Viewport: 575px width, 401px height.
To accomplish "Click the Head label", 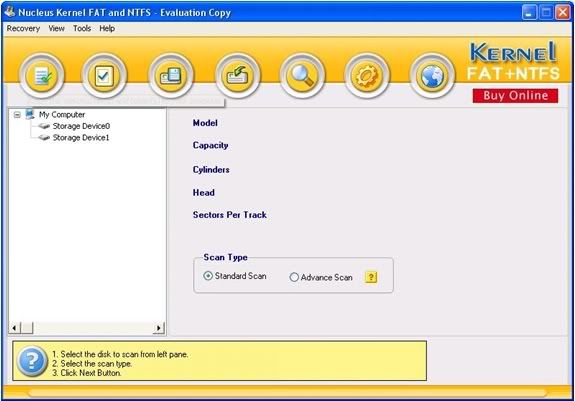I will click(x=204, y=192).
